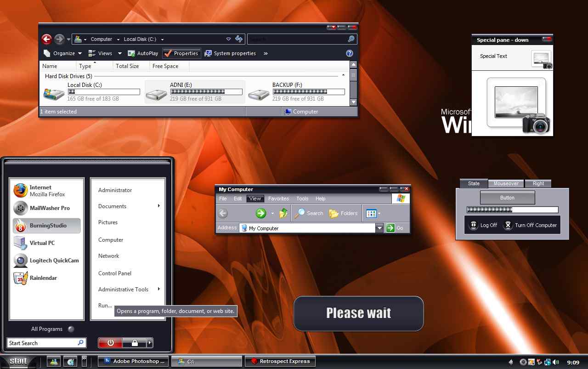Open the Edit menu in My Computer
Viewport: 588px width, 369px height.
(237, 199)
